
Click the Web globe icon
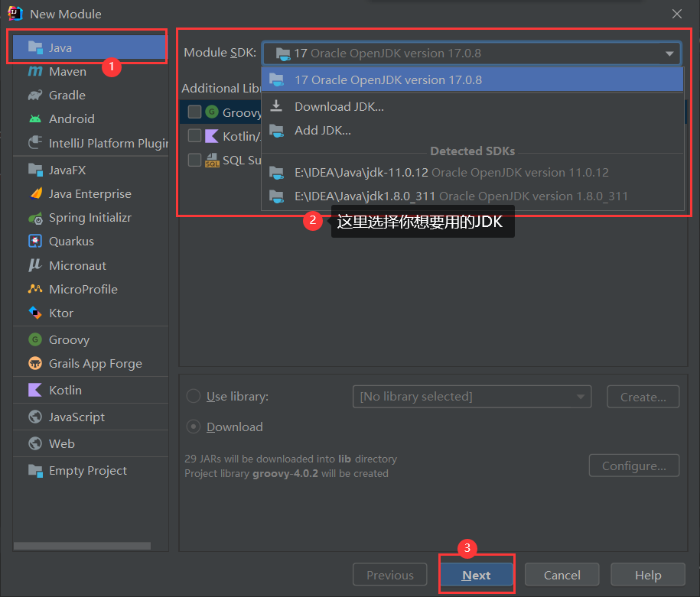[35, 443]
